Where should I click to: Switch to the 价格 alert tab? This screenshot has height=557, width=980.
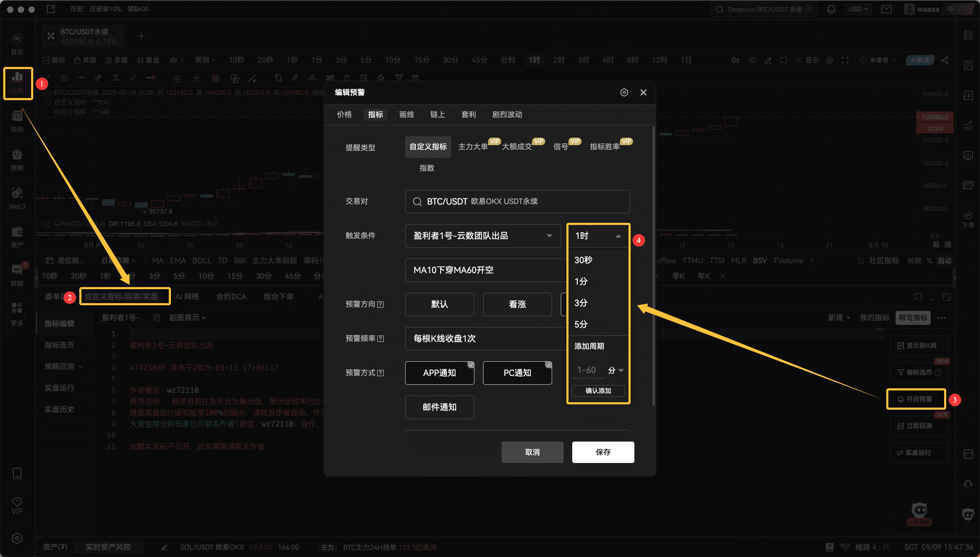344,115
